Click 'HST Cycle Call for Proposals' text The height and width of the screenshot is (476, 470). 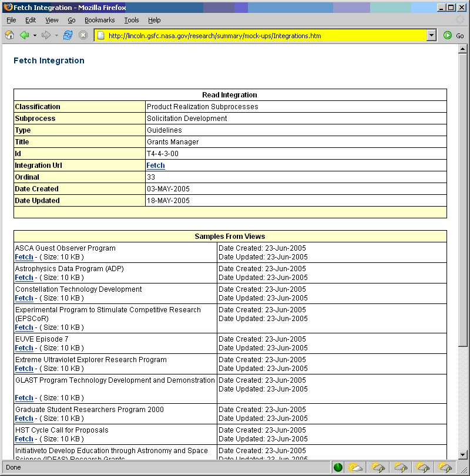pyautogui.click(x=62, y=430)
